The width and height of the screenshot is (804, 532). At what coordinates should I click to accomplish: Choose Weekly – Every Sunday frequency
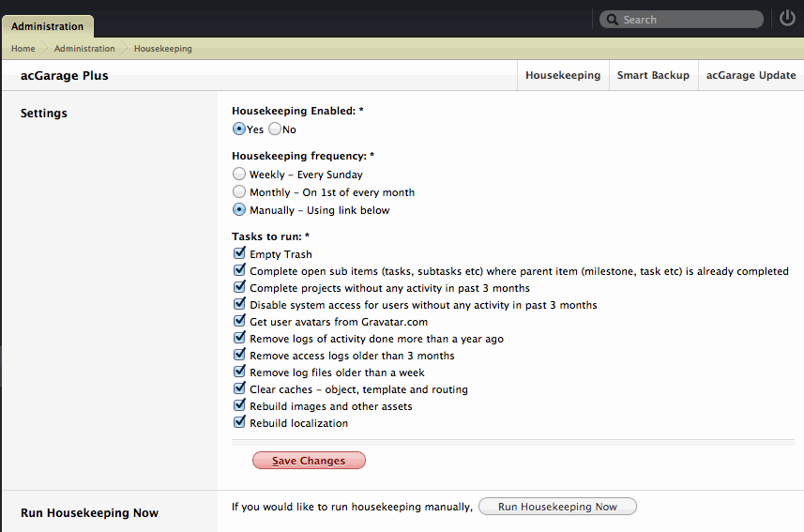pos(239,174)
